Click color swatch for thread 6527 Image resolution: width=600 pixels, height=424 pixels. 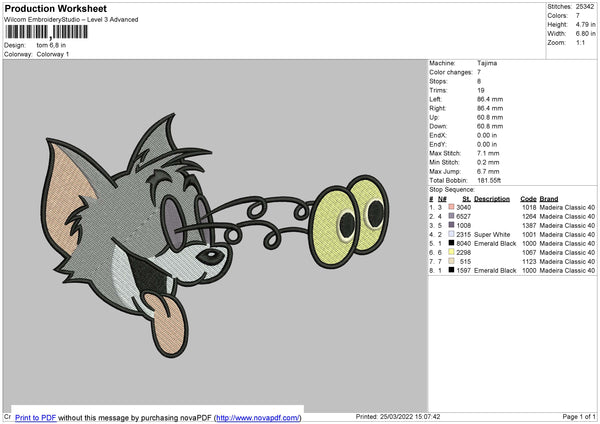tap(451, 216)
